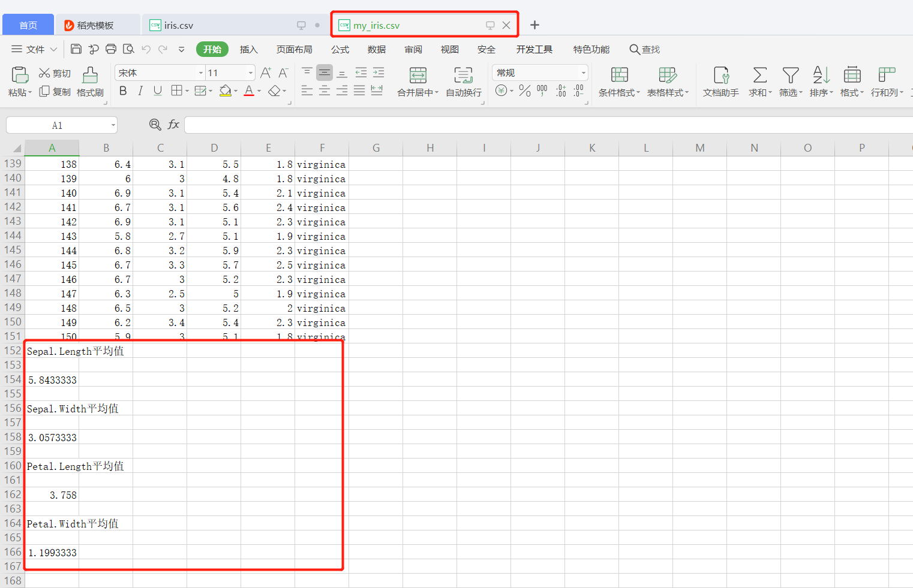Switch to Page Layout (页面布局) tab
Viewport: 913px width, 588px height.
(294, 49)
